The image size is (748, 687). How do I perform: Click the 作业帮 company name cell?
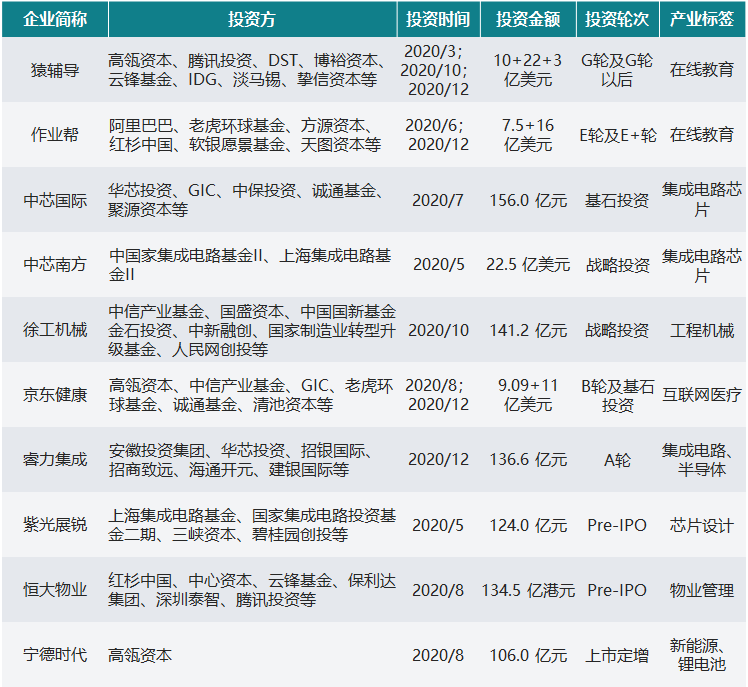click(x=55, y=135)
